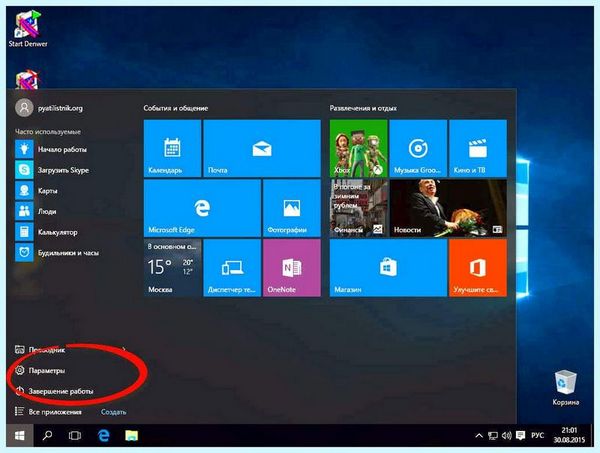Open the Groove Music tile

(x=418, y=148)
